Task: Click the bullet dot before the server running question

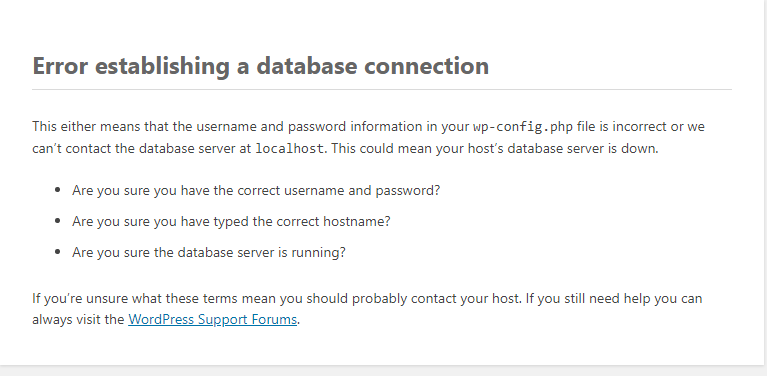Action: pos(58,252)
